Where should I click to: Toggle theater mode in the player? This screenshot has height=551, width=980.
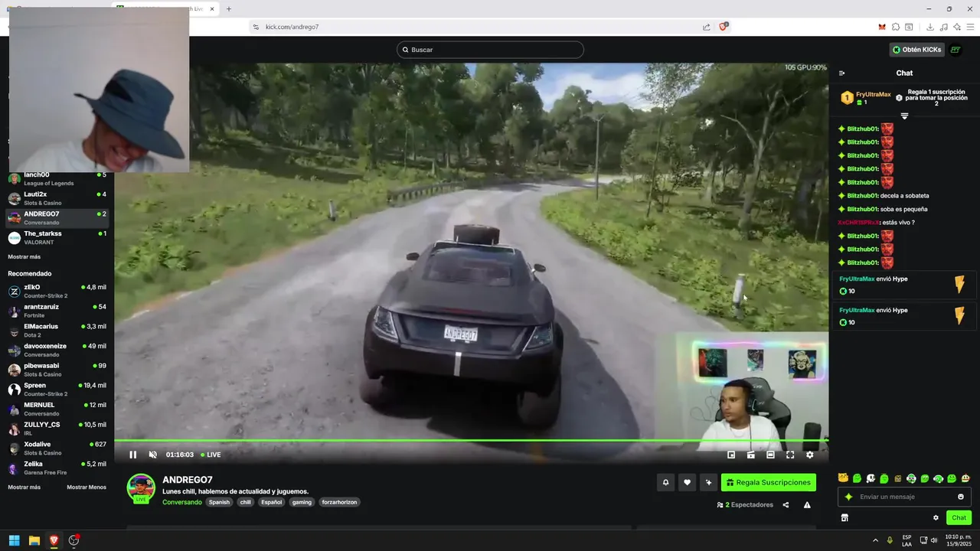click(770, 455)
